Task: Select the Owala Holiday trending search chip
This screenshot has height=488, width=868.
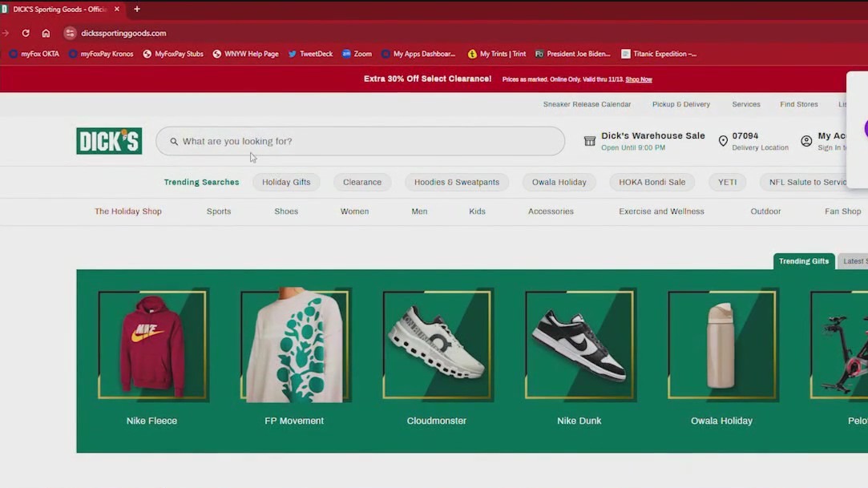Action: tap(559, 182)
